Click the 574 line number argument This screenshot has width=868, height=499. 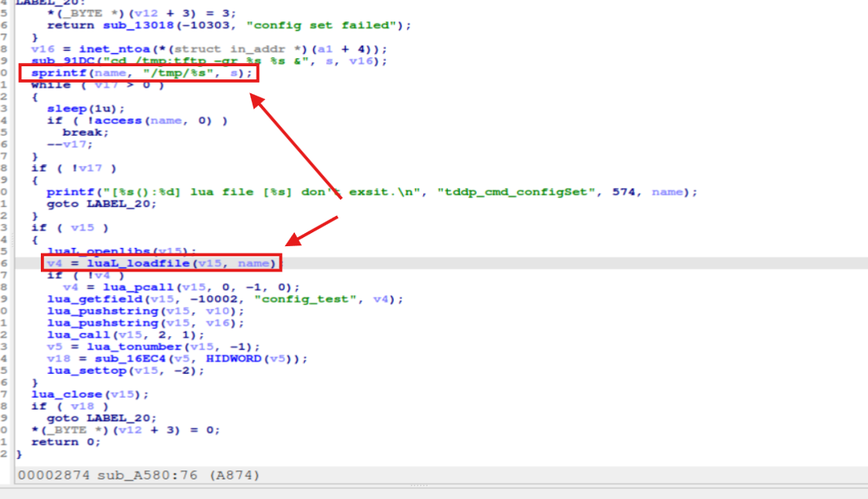click(624, 192)
